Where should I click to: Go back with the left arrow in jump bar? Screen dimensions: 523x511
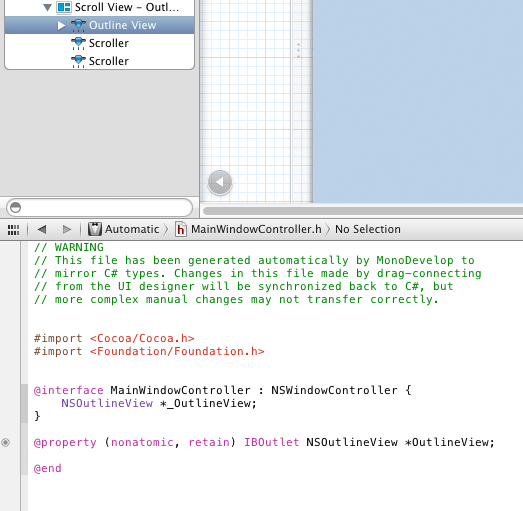42,229
